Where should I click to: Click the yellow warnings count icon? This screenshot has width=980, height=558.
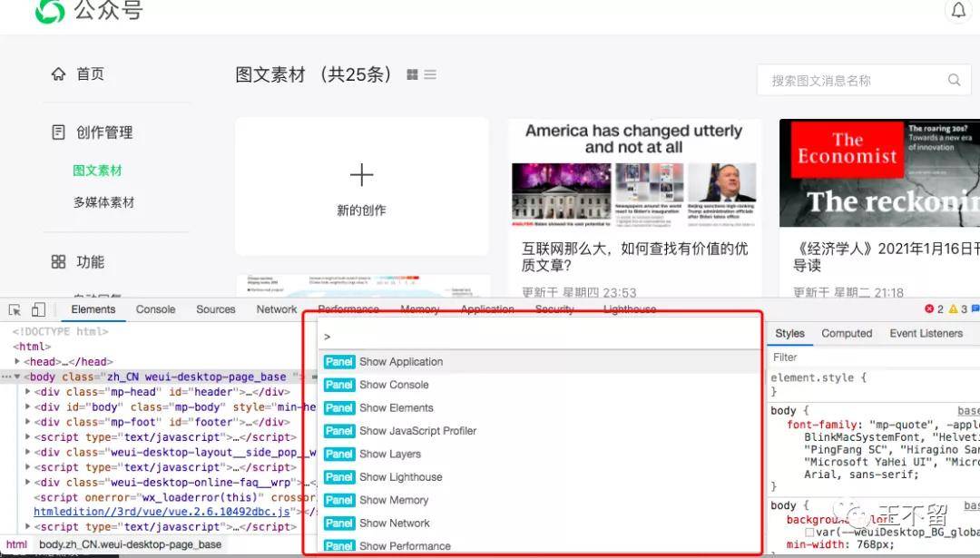[953, 308]
